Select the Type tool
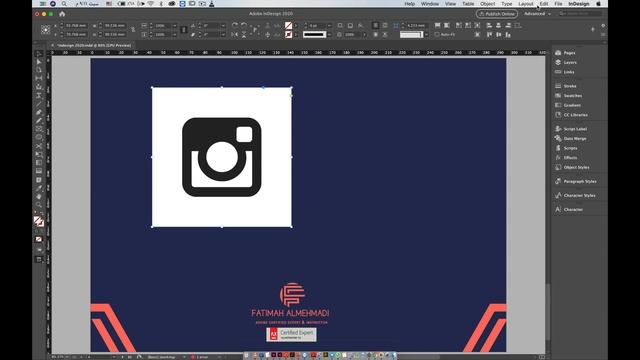This screenshot has width=640, height=360. click(39, 95)
